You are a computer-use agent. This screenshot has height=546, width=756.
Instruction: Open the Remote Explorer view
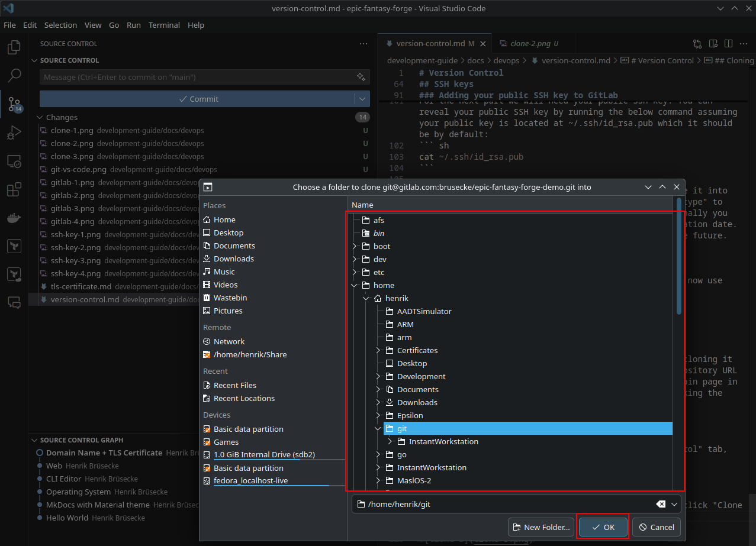pyautogui.click(x=14, y=160)
